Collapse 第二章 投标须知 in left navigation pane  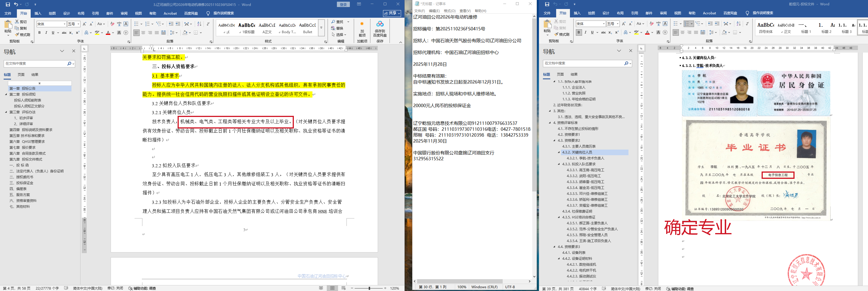tap(6, 94)
